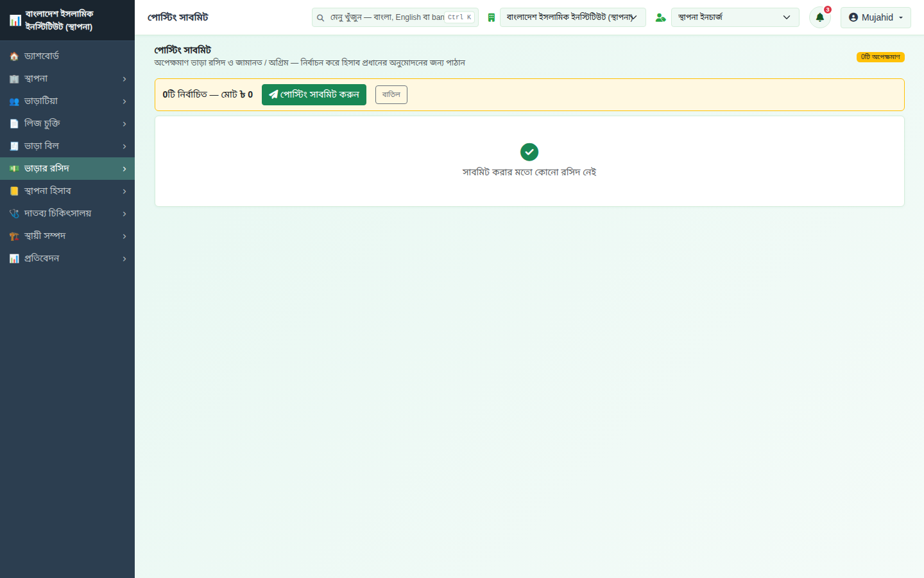Open the Mujahid user menu

[876, 17]
